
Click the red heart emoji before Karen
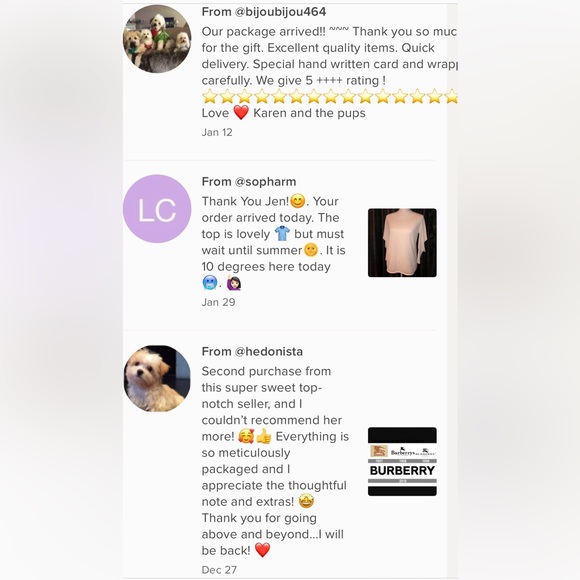coord(241,112)
